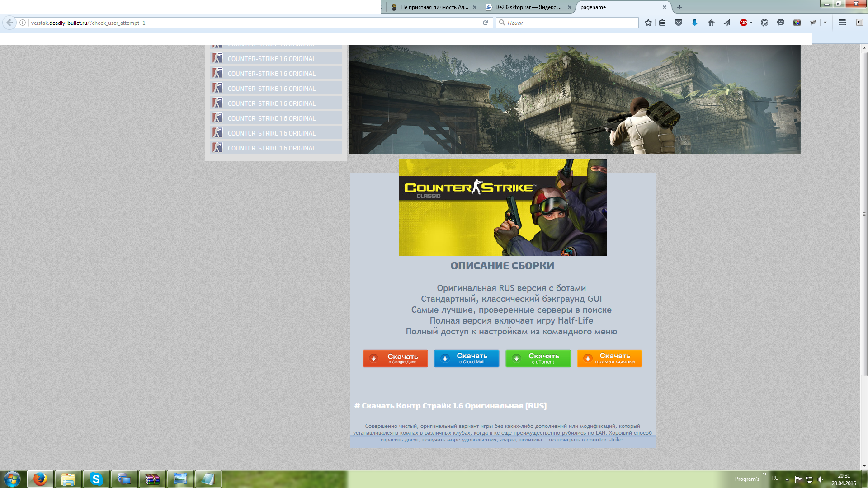Open the Adblock Plus ABP icon
Viewport: 868px width, 488px height.
point(744,23)
